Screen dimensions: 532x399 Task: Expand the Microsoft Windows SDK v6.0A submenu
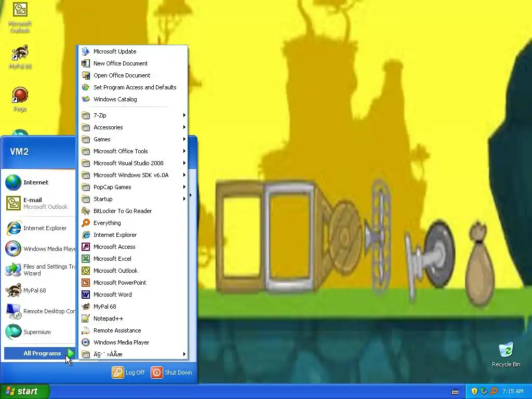pos(133,175)
